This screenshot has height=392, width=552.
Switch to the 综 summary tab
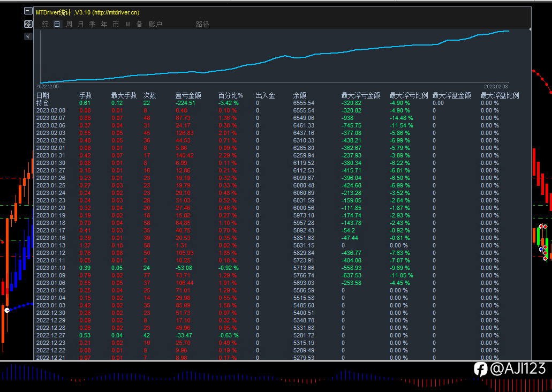(46, 24)
